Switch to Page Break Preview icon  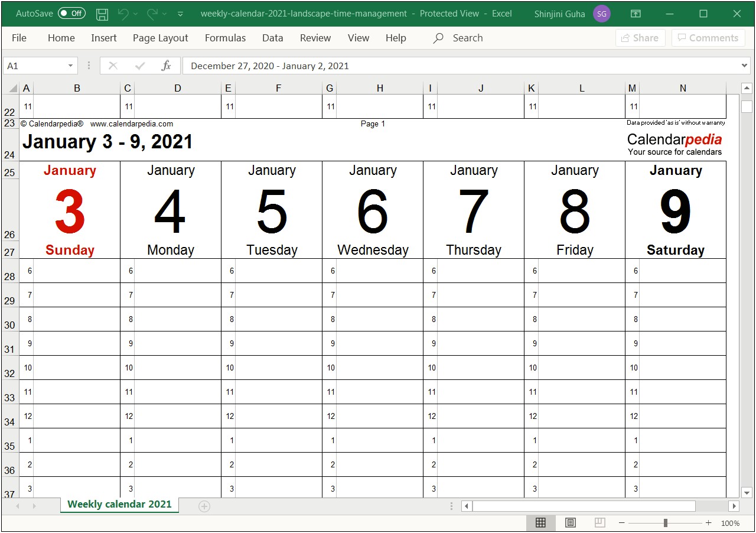tap(599, 523)
